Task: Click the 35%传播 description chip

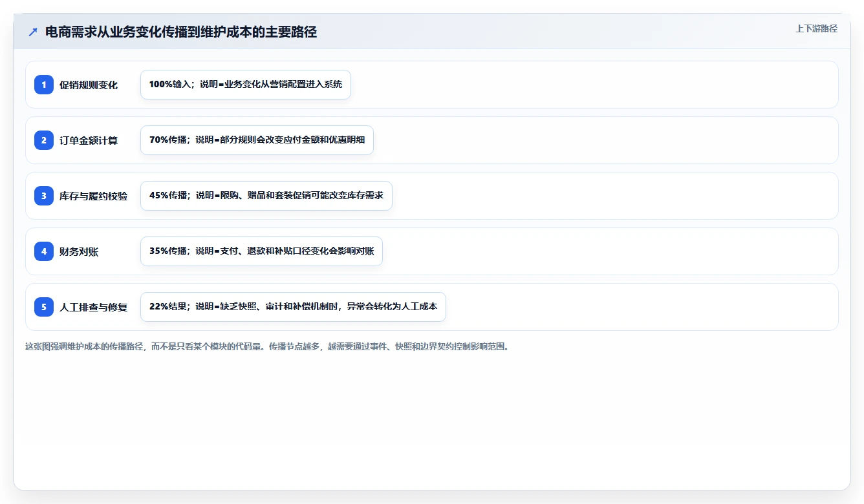Action: (261, 251)
